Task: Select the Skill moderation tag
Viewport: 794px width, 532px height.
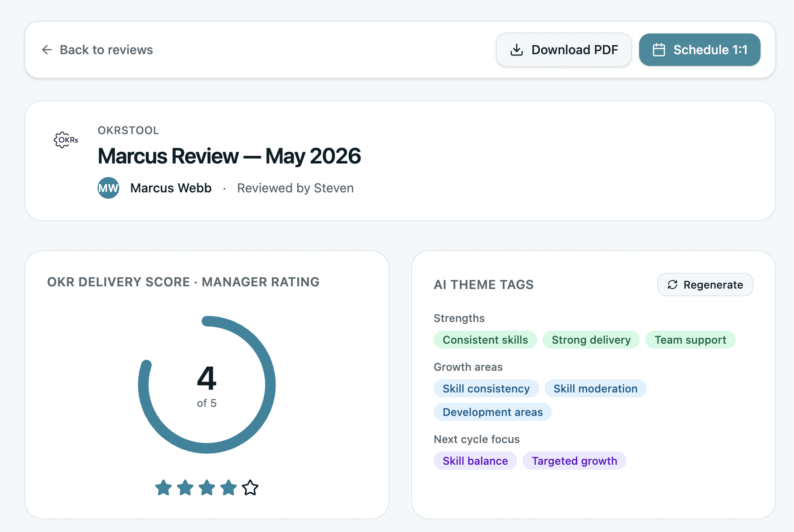Action: click(596, 388)
